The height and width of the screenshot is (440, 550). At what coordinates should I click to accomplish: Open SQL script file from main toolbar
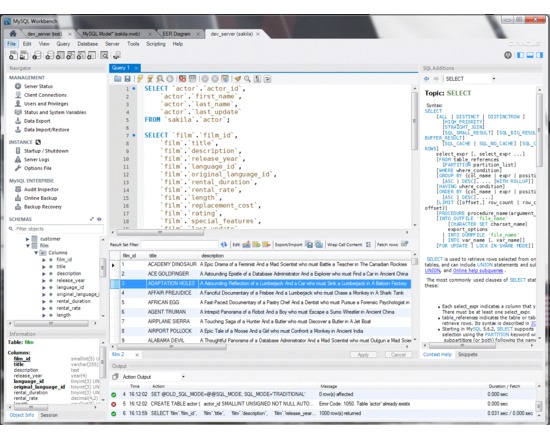[x=24, y=55]
